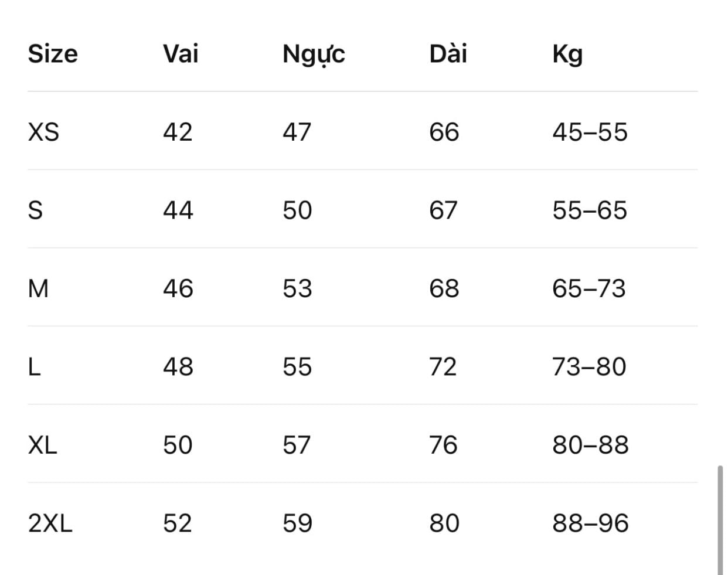Click the 65–73 weight range cell
728x575 pixels.
tap(589, 288)
